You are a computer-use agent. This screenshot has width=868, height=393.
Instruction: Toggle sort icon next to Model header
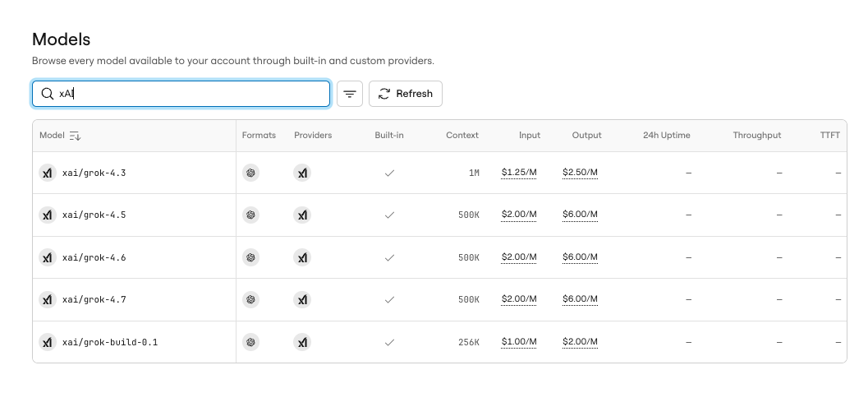click(76, 136)
